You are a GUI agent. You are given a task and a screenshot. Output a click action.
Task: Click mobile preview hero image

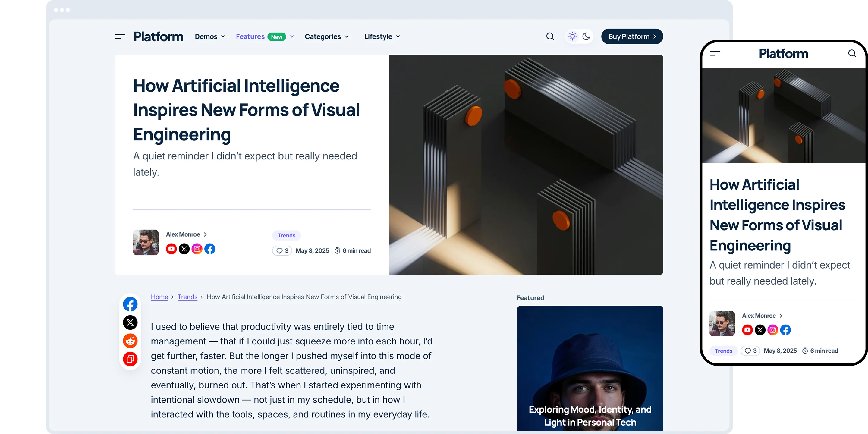784,115
